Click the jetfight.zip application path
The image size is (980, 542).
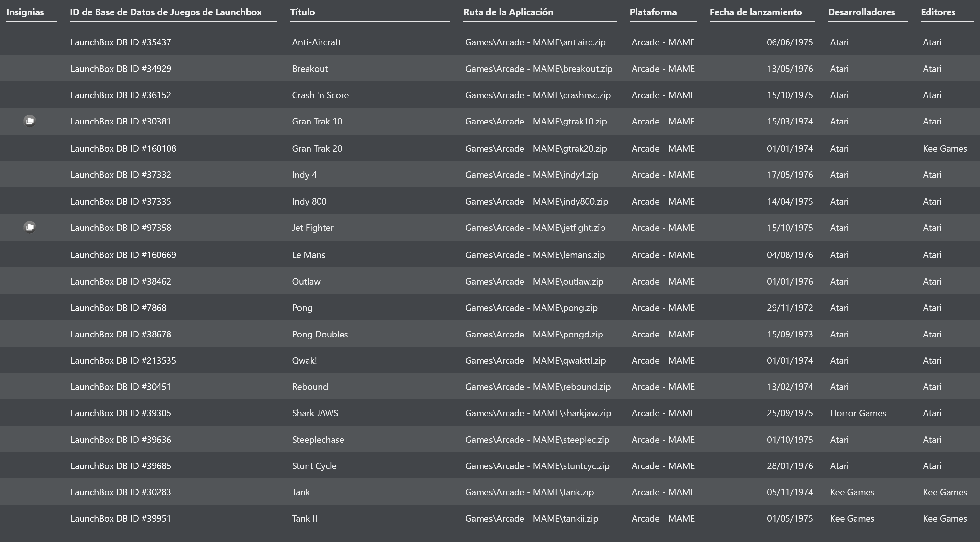click(x=535, y=228)
